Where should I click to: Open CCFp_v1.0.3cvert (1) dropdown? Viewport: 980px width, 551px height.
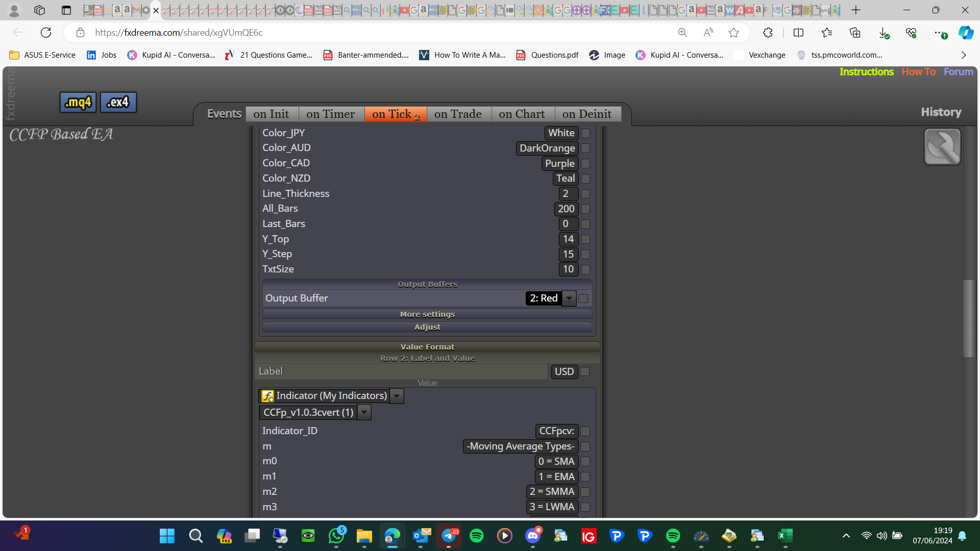[x=364, y=412]
